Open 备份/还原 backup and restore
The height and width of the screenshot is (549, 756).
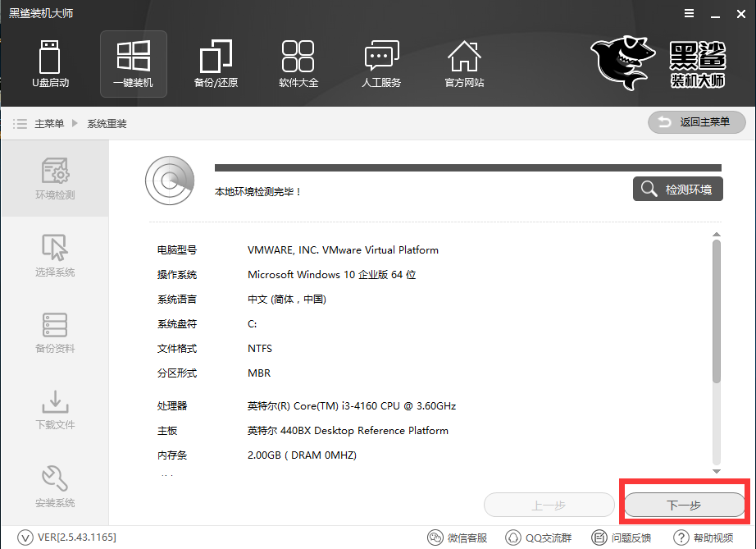[x=216, y=64]
